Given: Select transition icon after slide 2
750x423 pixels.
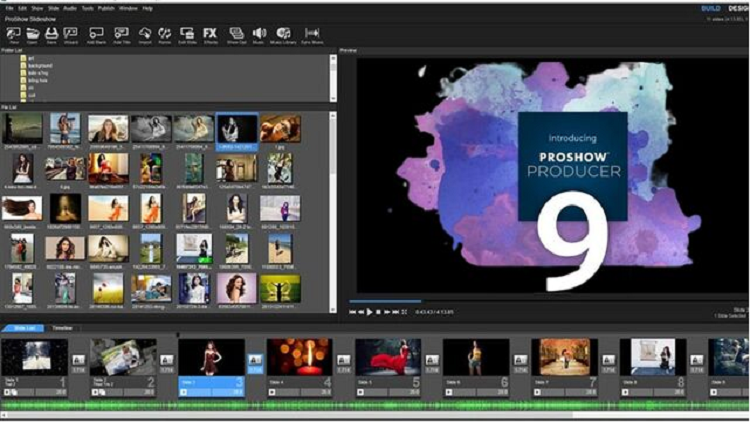Looking at the screenshot, I should click(x=166, y=360).
